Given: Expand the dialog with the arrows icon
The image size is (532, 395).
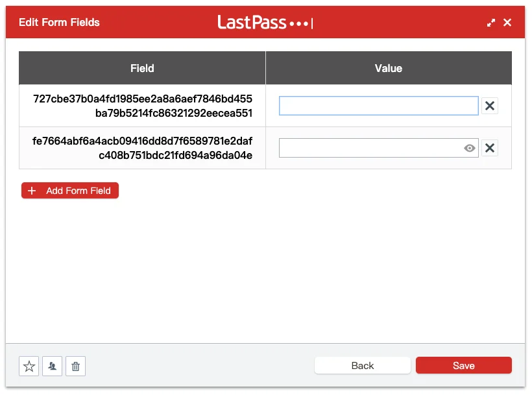Looking at the screenshot, I should point(490,23).
